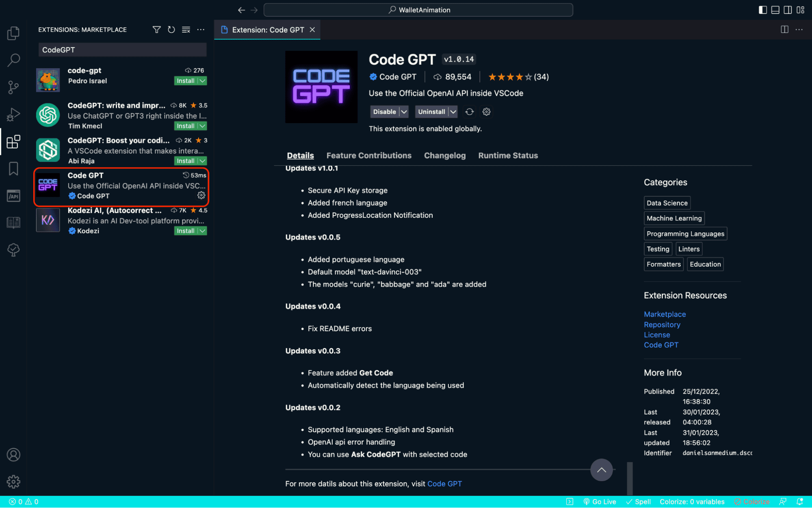This screenshot has height=508, width=812.
Task: Open the Explorer view in activity bar
Action: (13, 33)
